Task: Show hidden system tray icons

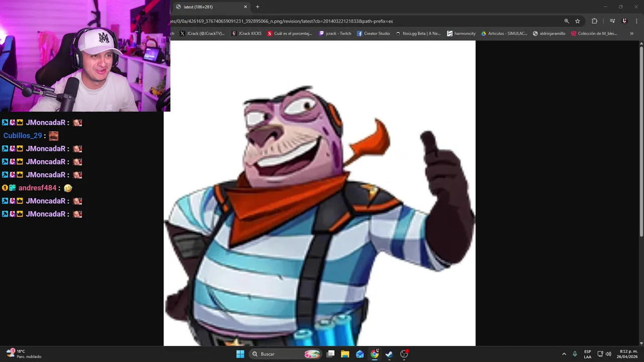Action: 564,354
